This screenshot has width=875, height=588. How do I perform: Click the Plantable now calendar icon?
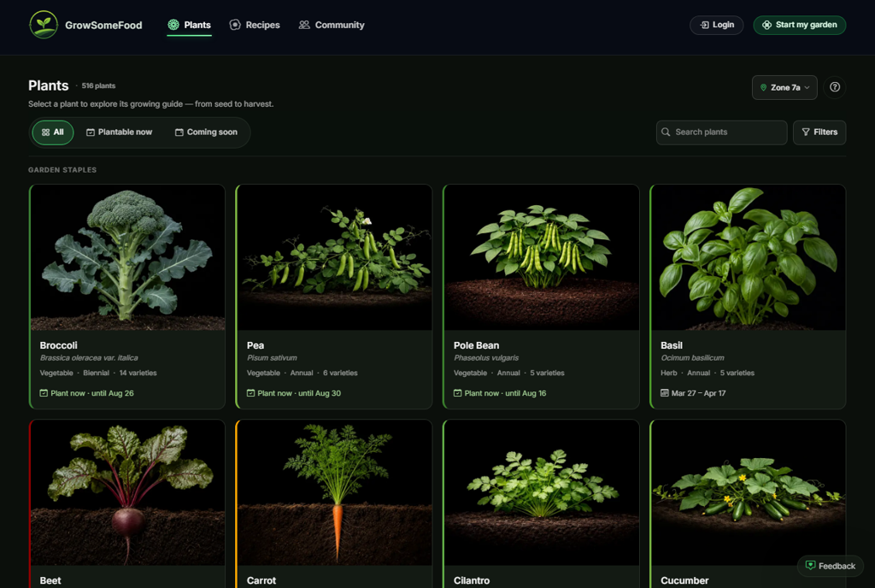click(x=91, y=132)
